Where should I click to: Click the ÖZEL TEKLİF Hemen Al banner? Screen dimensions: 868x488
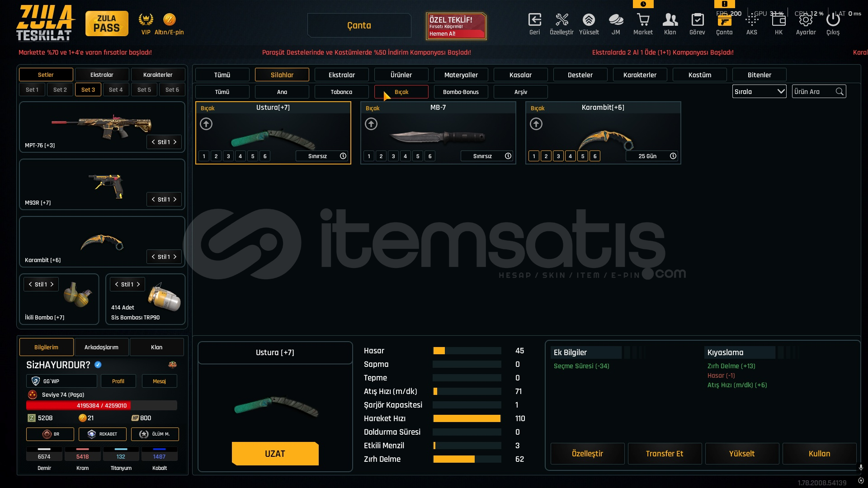456,26
